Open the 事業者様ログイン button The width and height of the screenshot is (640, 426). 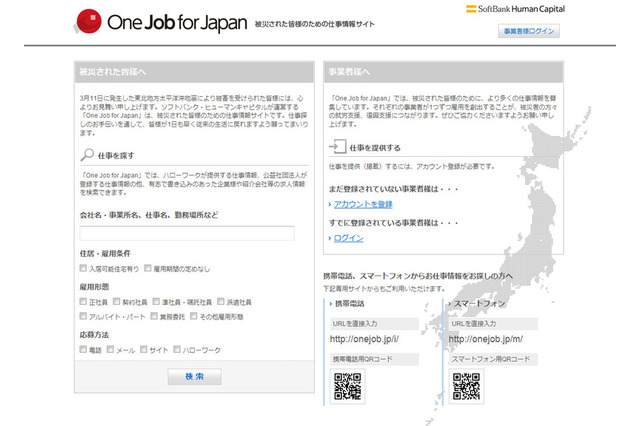click(x=529, y=31)
